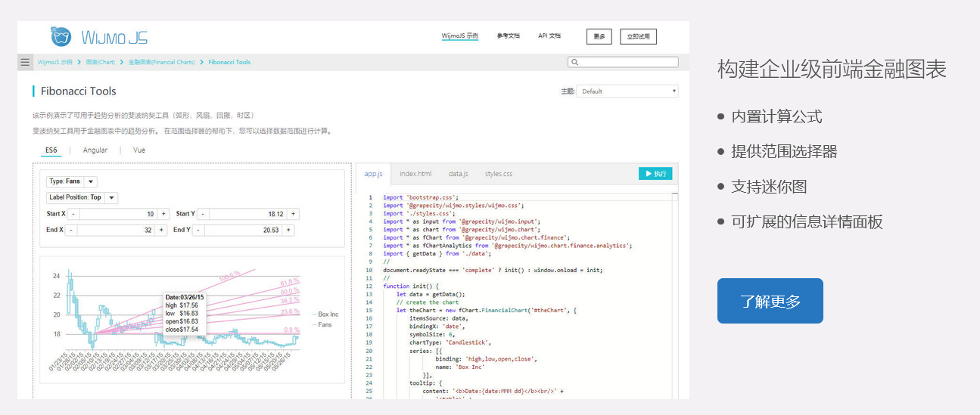Click the Start Y number field
This screenshot has width=980, height=415.
pos(248,214)
